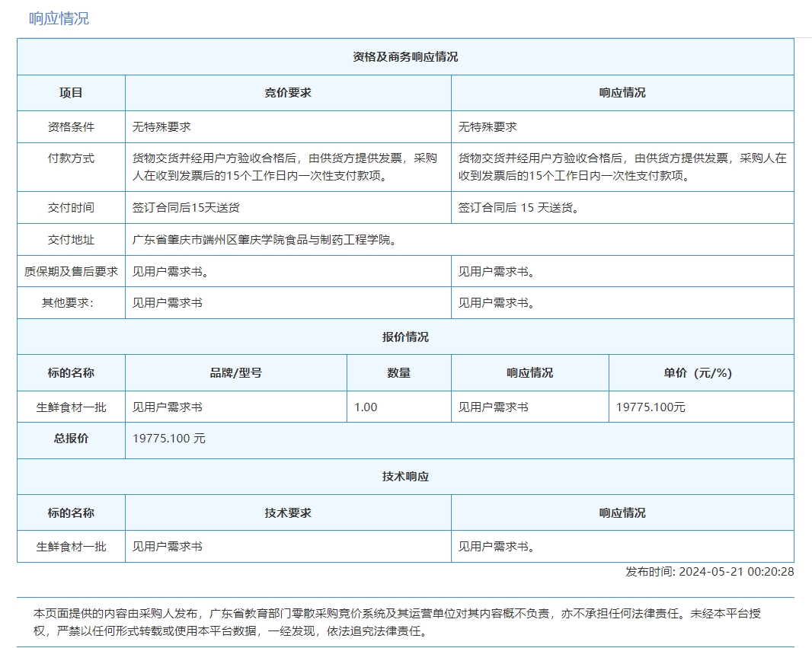This screenshot has height=648, width=812.
Task: Click the 数量 column header
Action: 398,373
